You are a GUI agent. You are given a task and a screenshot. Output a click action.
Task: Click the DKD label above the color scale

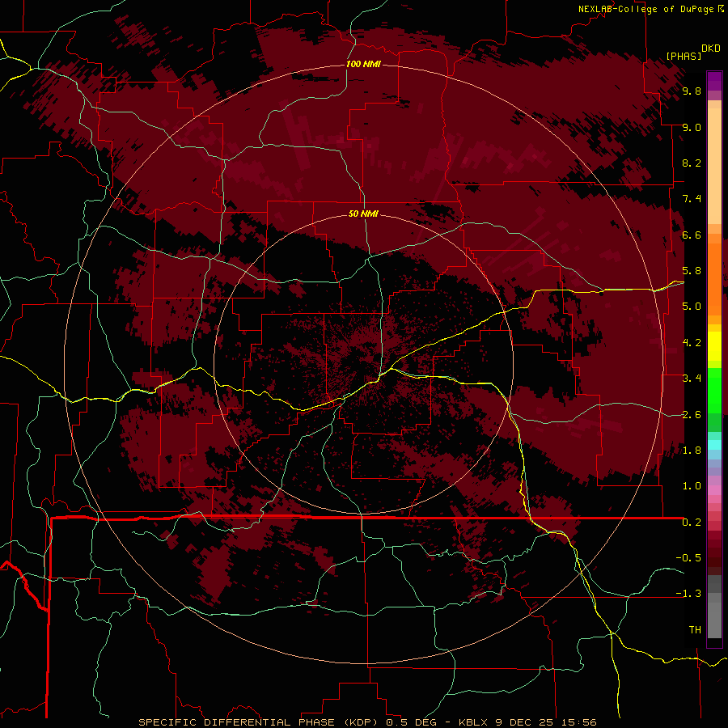711,49
